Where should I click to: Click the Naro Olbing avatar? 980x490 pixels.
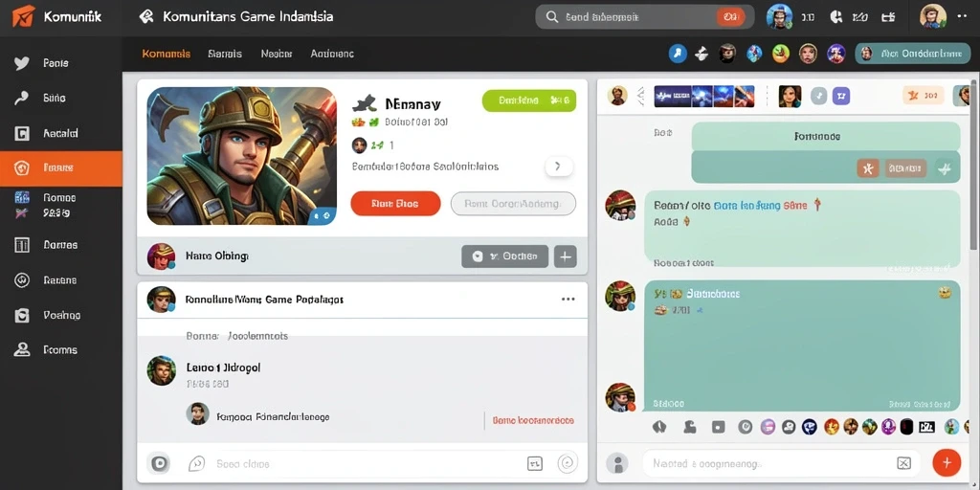click(x=161, y=256)
